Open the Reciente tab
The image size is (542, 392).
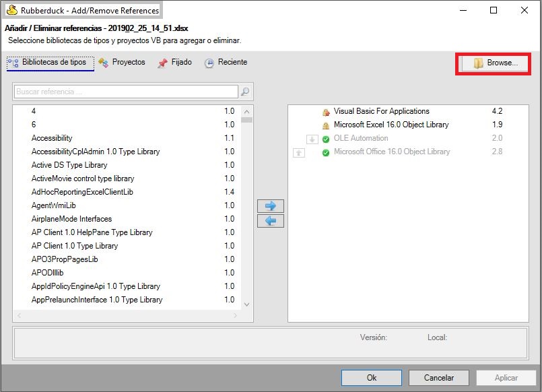[x=226, y=63]
